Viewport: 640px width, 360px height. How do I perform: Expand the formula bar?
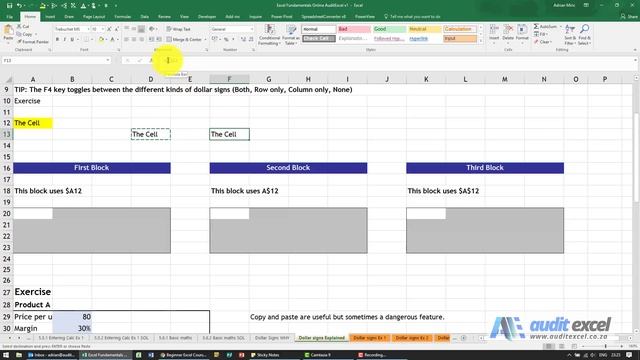pos(636,60)
